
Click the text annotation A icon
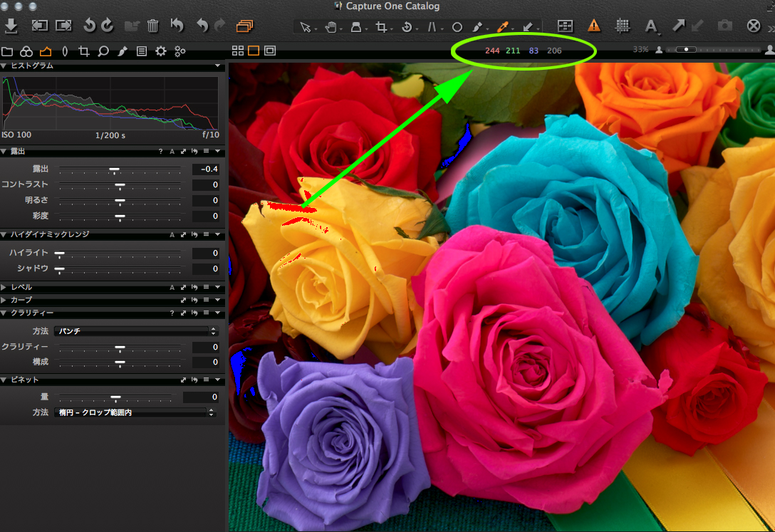[650, 26]
